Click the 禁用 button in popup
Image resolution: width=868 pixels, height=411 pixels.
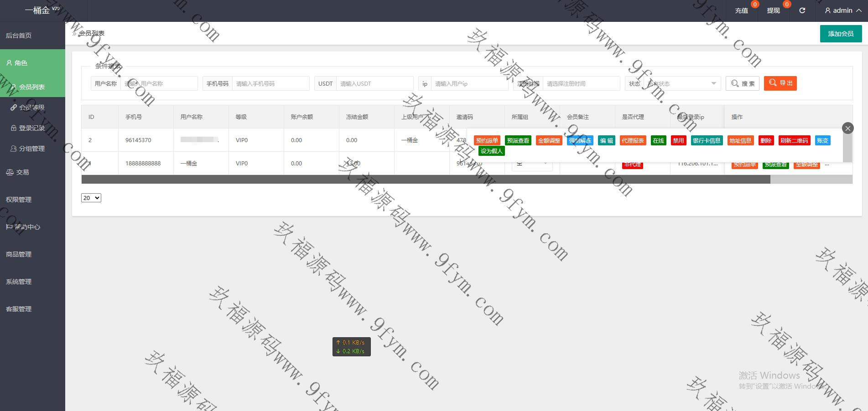tap(678, 140)
